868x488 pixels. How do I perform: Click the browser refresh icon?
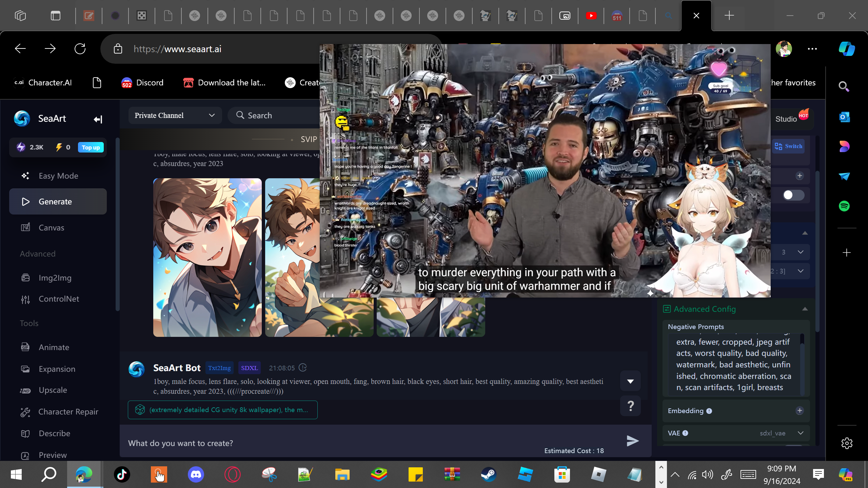(x=80, y=49)
